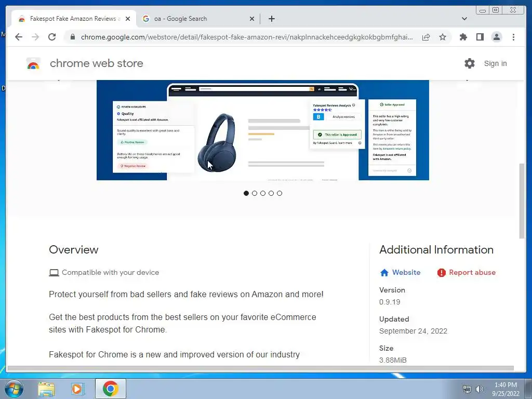
Task: Click the Overview heading
Action: [74, 250]
